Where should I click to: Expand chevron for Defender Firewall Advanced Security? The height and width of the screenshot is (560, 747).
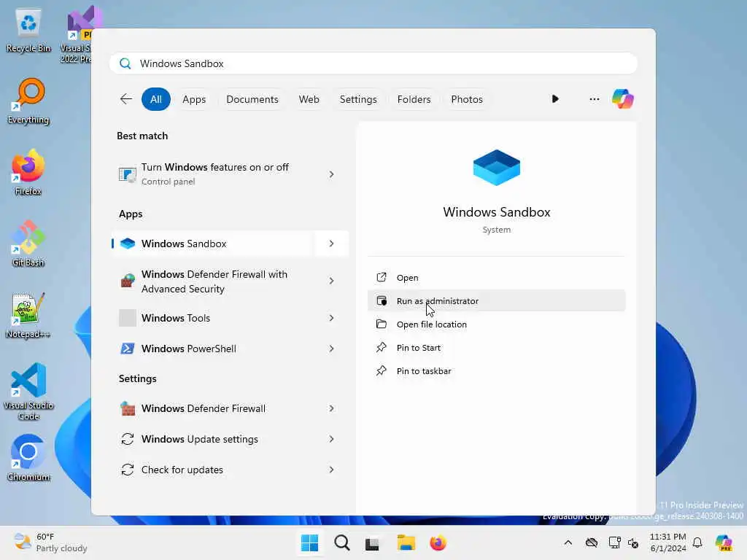pos(332,281)
